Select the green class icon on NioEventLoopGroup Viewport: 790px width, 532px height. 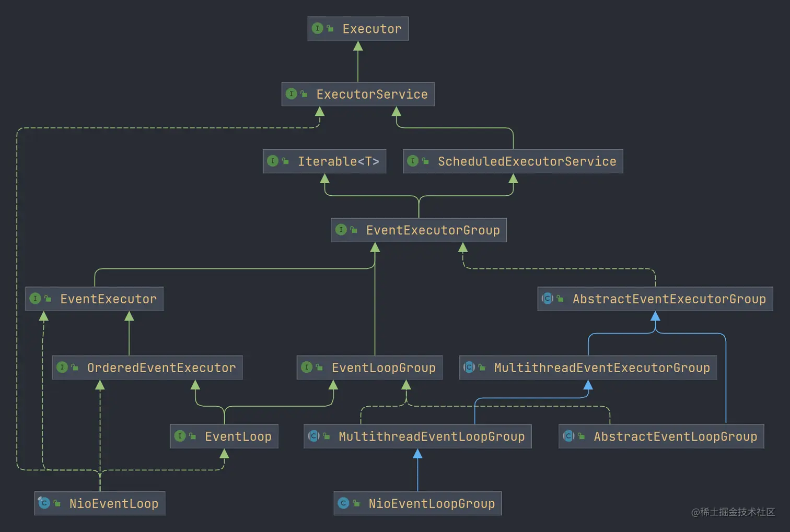[343, 503]
